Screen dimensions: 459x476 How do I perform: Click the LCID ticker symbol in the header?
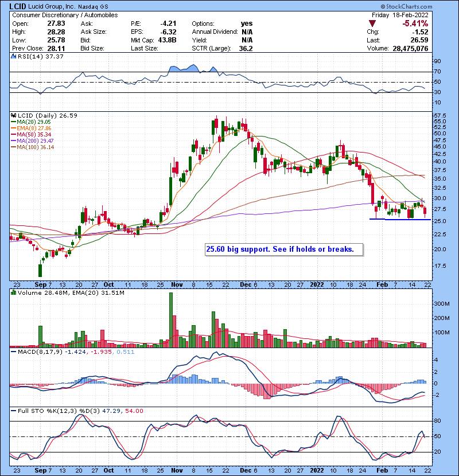point(18,6)
